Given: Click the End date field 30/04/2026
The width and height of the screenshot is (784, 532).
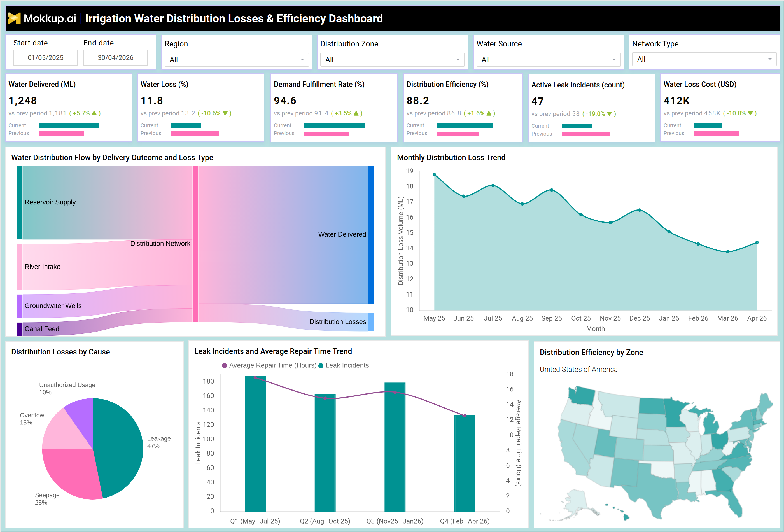Looking at the screenshot, I should tap(115, 58).
